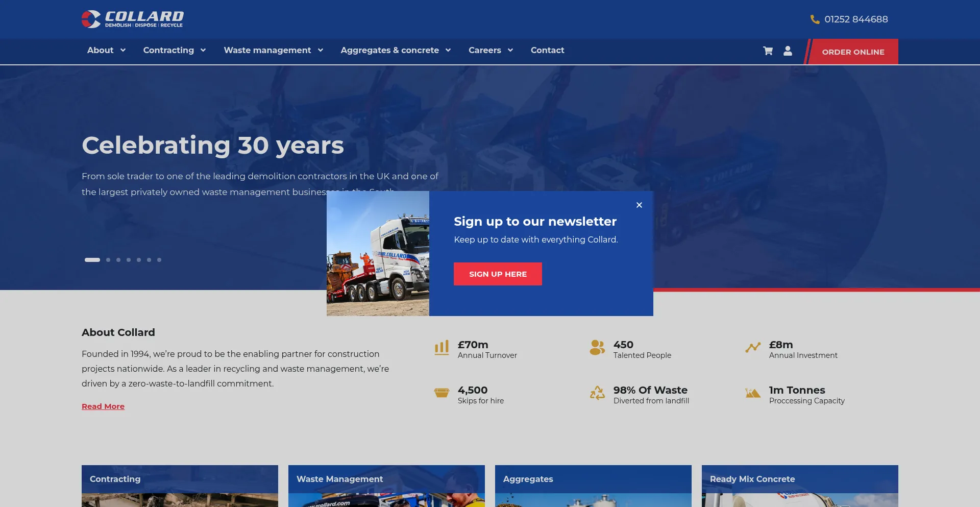Select the first active carousel slide indicator
The image size is (980, 507).
tap(92, 260)
